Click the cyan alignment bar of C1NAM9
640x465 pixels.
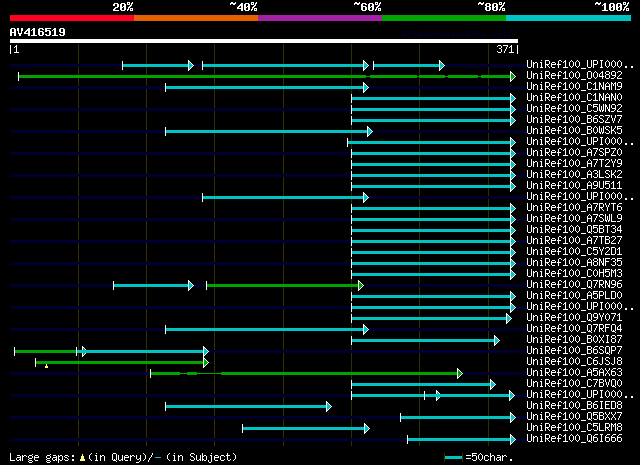coord(267,87)
